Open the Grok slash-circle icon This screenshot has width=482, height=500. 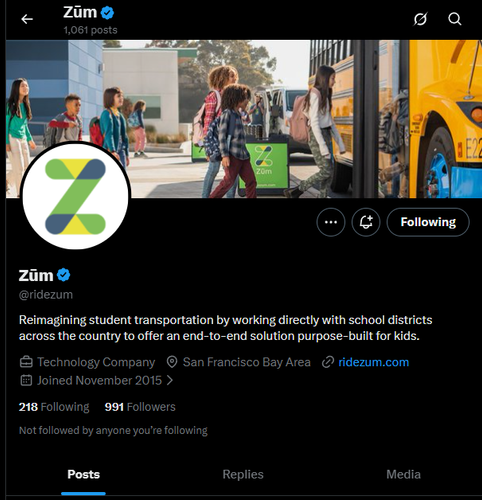[420, 19]
